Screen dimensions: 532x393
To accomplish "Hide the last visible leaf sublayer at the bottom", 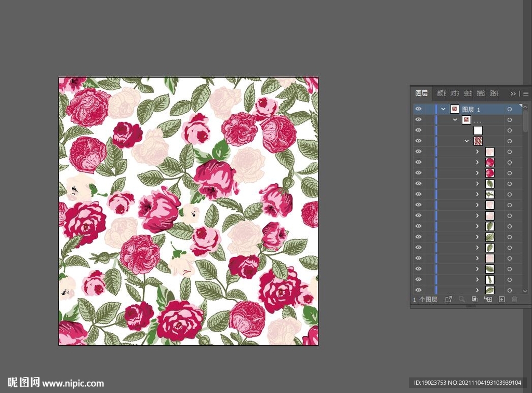I will pos(418,290).
